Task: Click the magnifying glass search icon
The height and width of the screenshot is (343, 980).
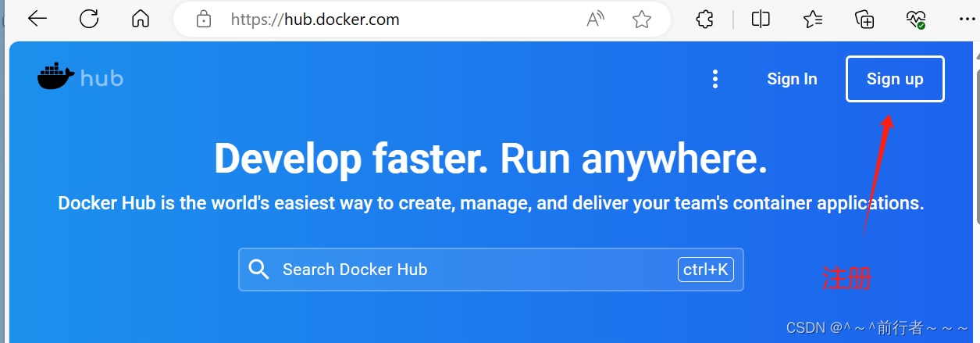Action: 258,270
